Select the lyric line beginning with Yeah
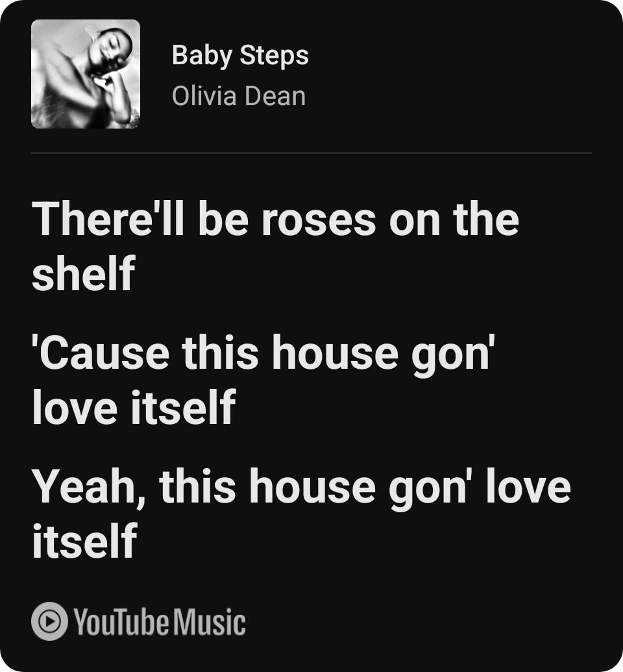This screenshot has width=623, height=672. [x=302, y=513]
